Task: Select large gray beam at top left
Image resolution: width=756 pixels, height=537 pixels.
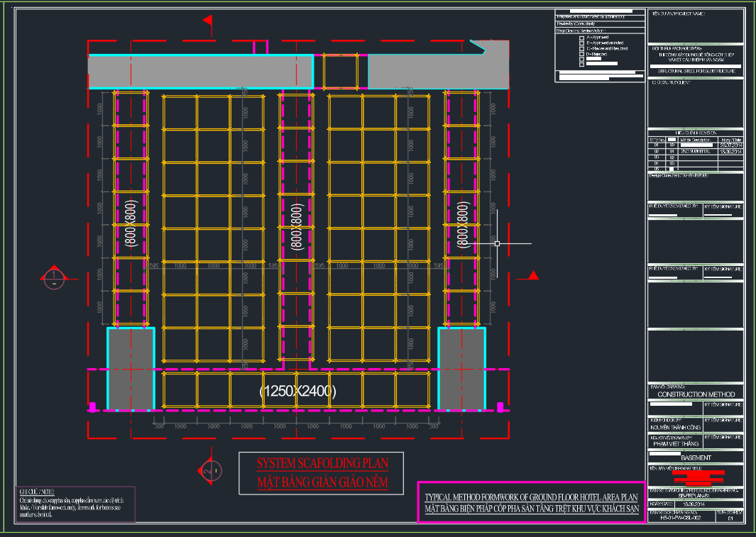Action: point(200,72)
